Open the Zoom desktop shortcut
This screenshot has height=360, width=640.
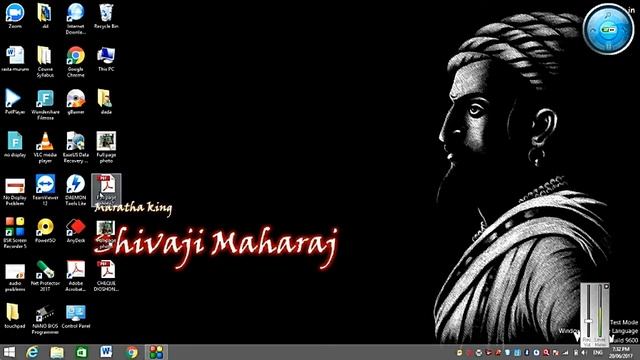[15, 16]
